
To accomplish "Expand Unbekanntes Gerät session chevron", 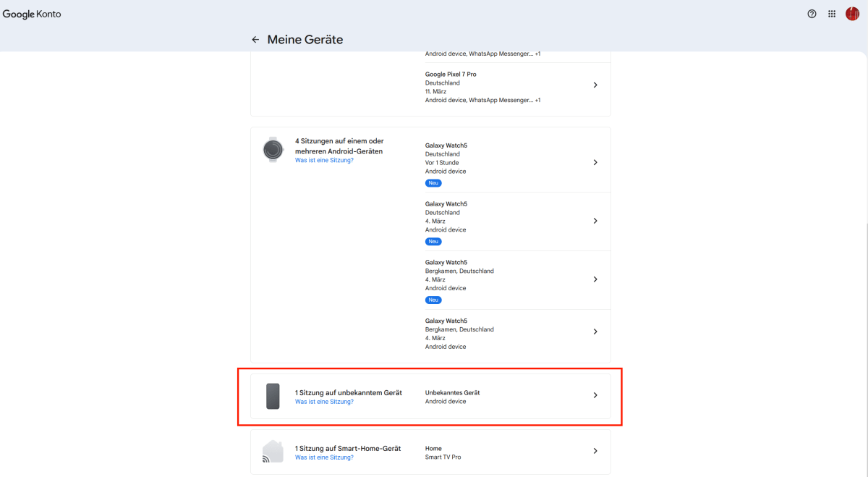I will 595,395.
